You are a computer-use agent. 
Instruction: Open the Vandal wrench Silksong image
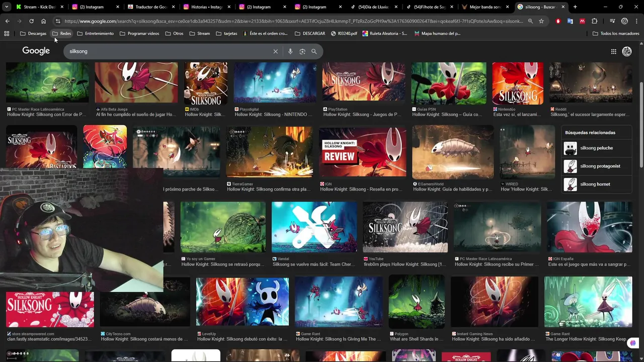coord(314,227)
